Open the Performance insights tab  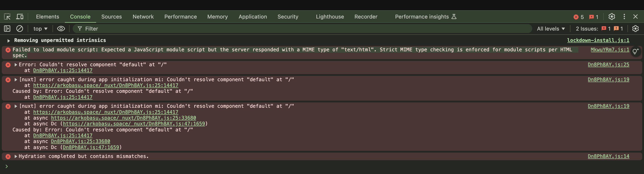coord(426,17)
